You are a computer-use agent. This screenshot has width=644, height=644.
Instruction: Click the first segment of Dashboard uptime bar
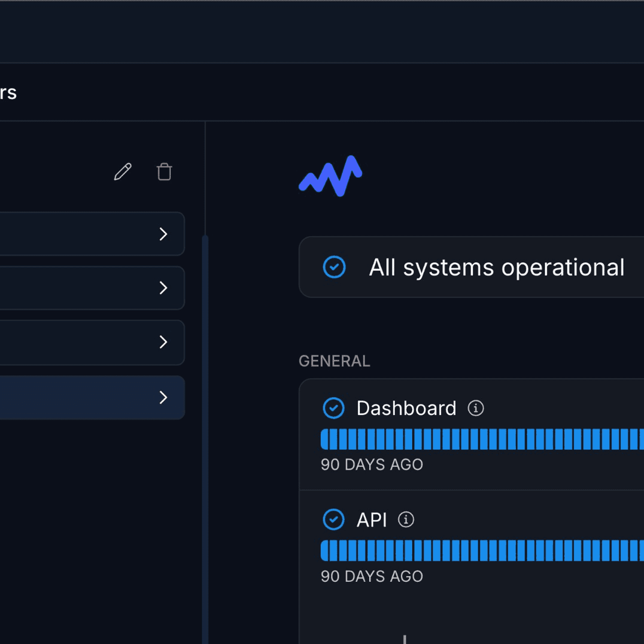click(325, 439)
